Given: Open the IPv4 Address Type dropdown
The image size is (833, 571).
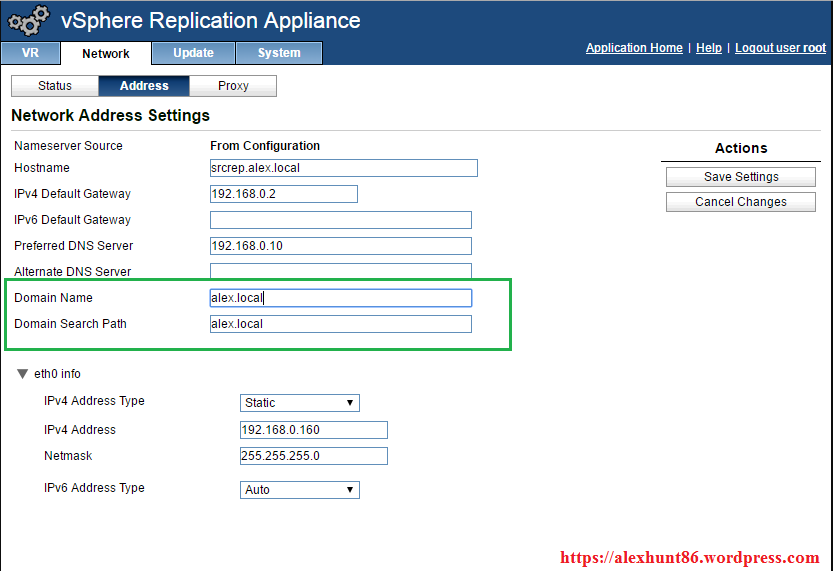Looking at the screenshot, I should click(x=300, y=403).
